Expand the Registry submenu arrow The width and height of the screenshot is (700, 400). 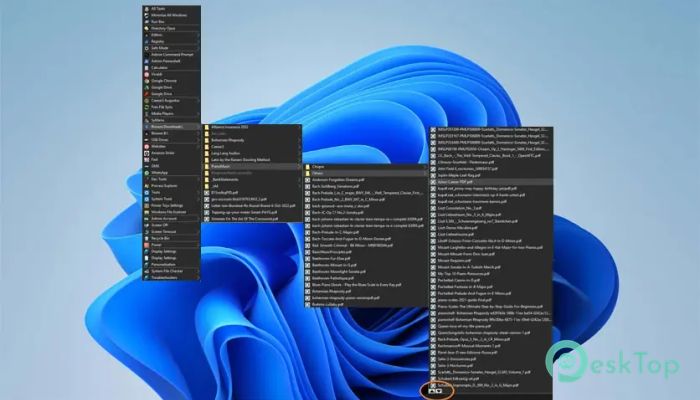(198, 41)
